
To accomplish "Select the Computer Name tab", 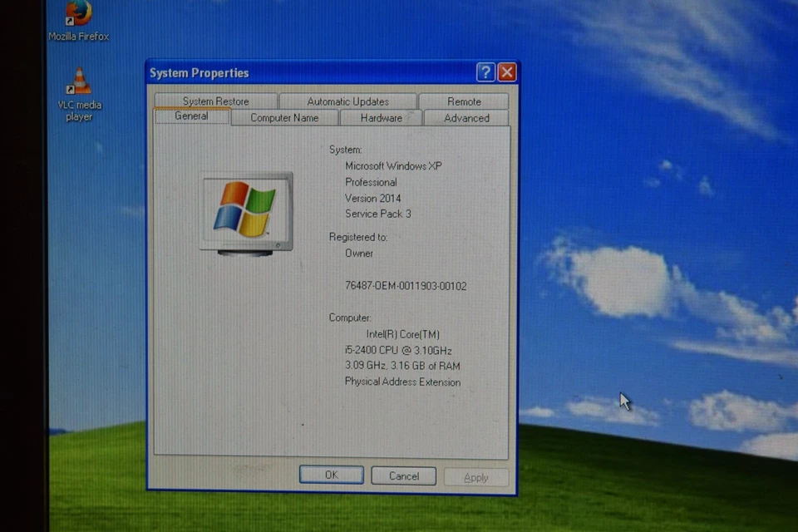I will (284, 118).
